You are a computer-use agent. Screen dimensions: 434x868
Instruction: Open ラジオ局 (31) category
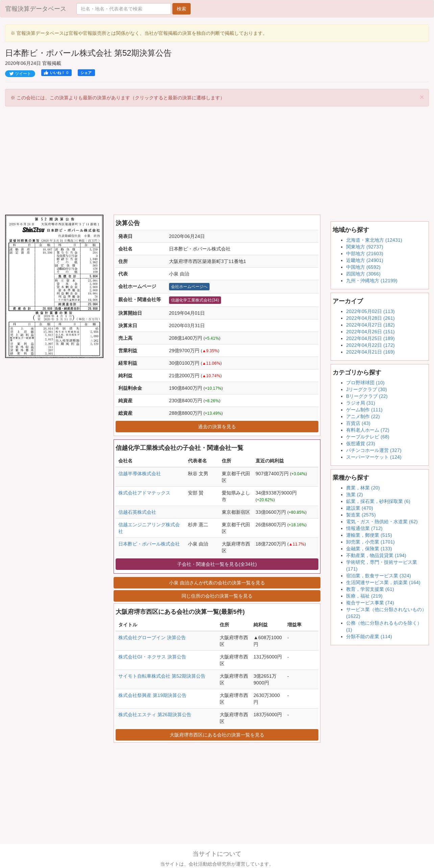360,403
